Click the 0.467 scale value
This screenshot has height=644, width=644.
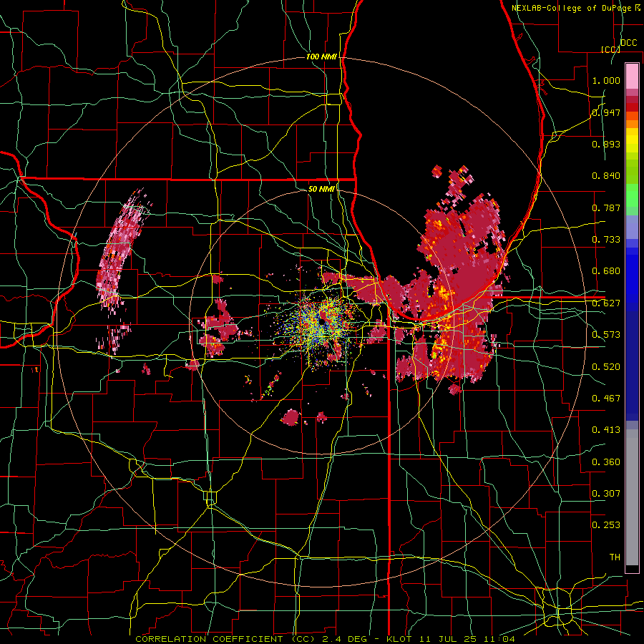click(606, 399)
